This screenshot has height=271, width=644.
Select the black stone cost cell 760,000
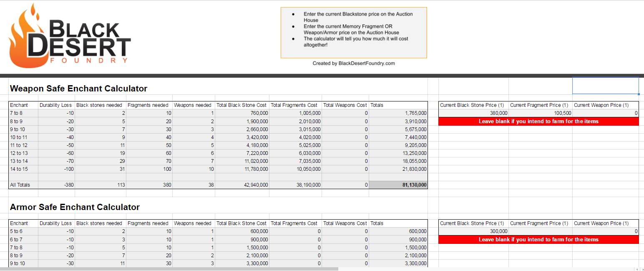[x=242, y=113]
